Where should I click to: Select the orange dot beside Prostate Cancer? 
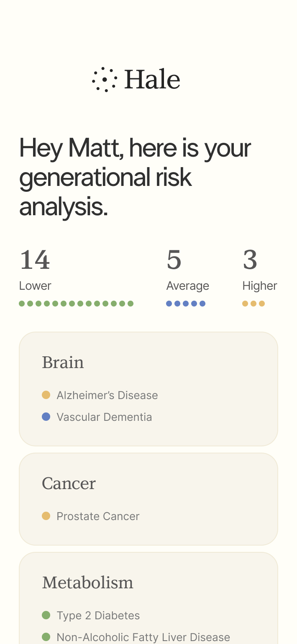point(46,516)
